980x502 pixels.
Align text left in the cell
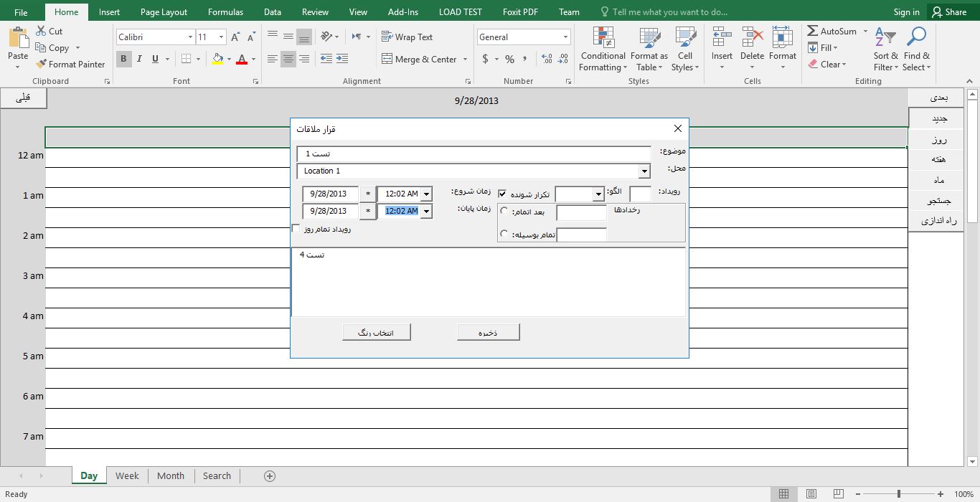tap(273, 59)
